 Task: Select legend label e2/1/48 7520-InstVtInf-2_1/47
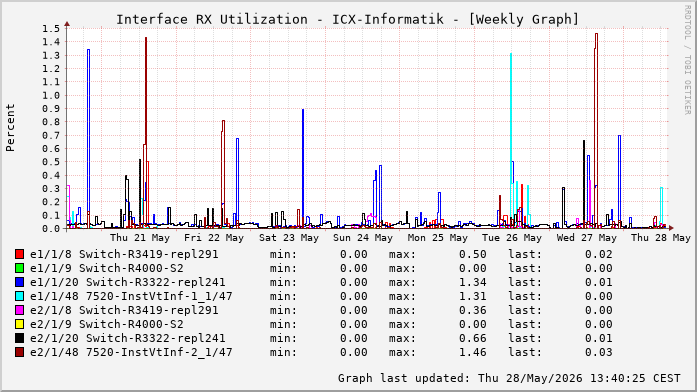(131, 352)
